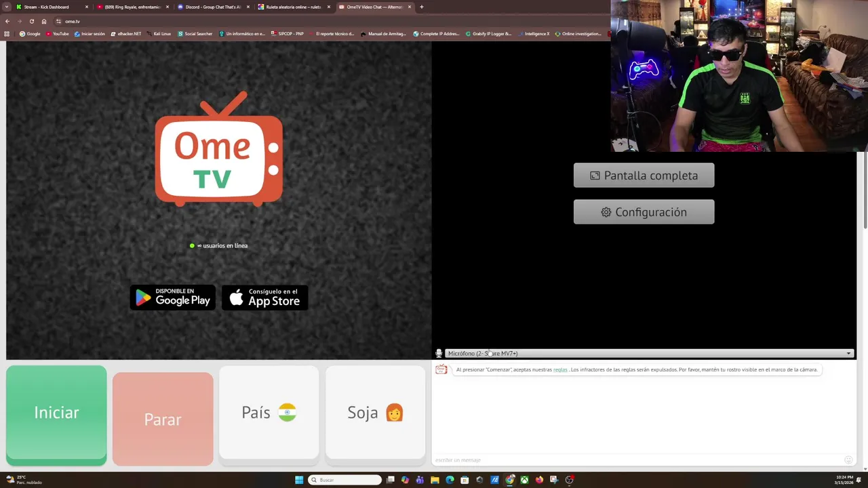Close the Stream - Kick Dashboard tab
The height and width of the screenshot is (488, 868).
87,7
